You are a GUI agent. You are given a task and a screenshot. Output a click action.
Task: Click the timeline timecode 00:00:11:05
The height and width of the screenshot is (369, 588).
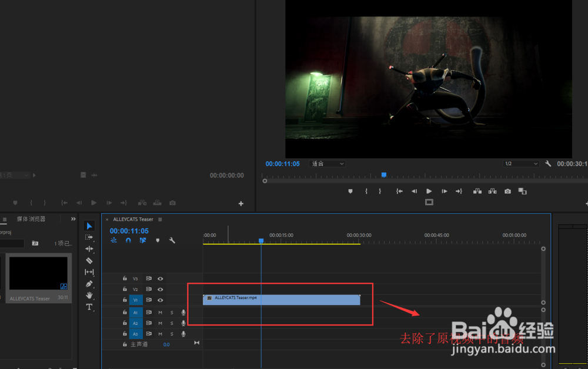coord(129,231)
